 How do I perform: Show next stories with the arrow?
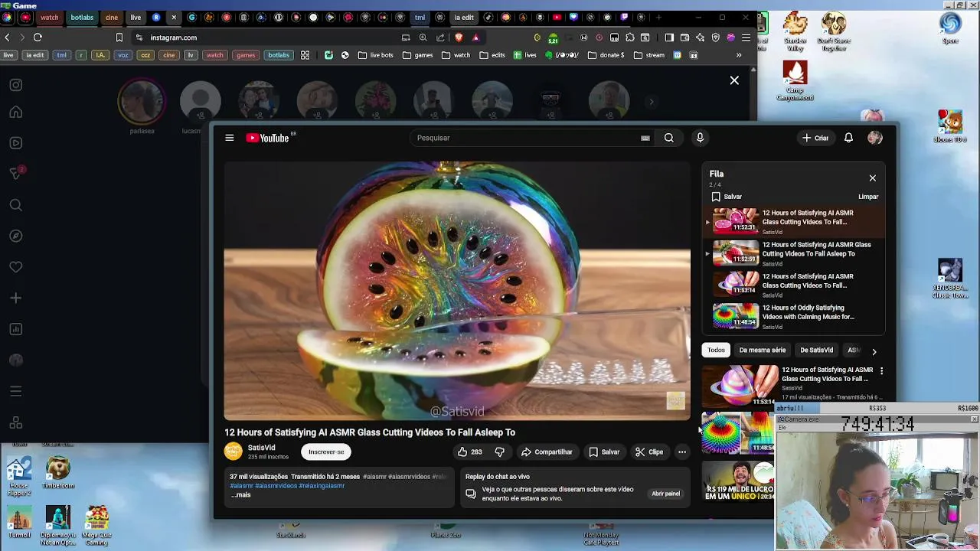652,102
